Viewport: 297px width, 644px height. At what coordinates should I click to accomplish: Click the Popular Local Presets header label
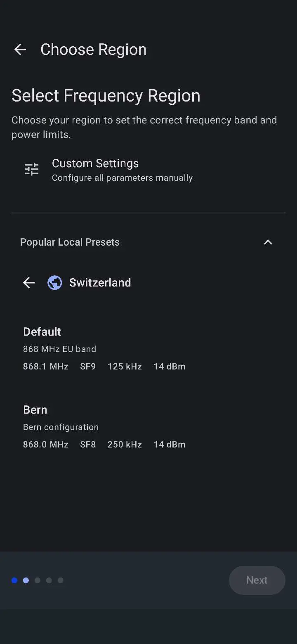pos(70,242)
